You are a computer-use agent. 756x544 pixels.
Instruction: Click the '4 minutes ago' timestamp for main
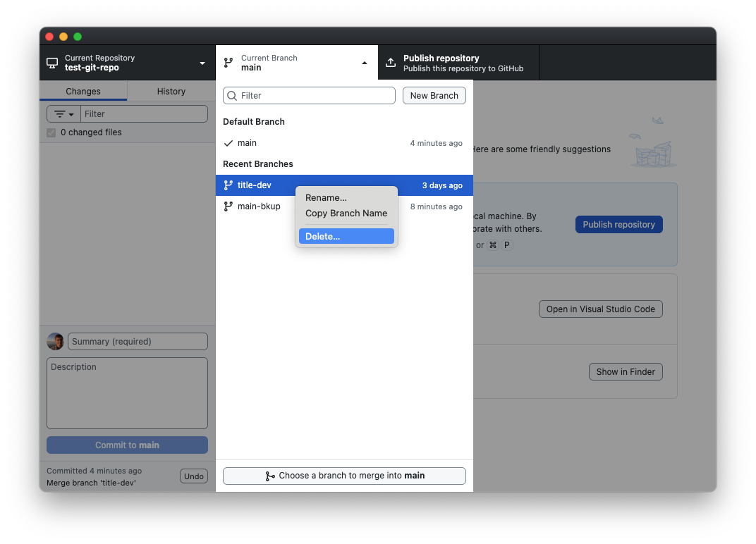coord(437,143)
